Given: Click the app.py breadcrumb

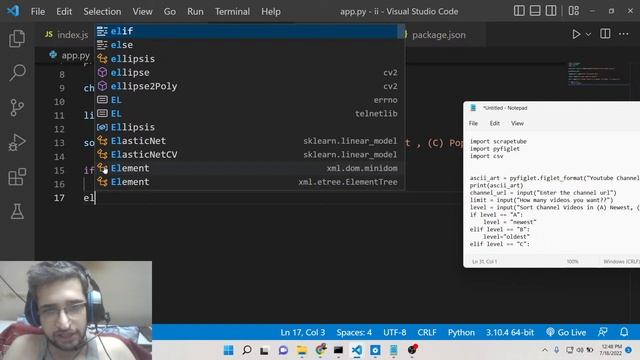Looking at the screenshot, I should (70, 55).
